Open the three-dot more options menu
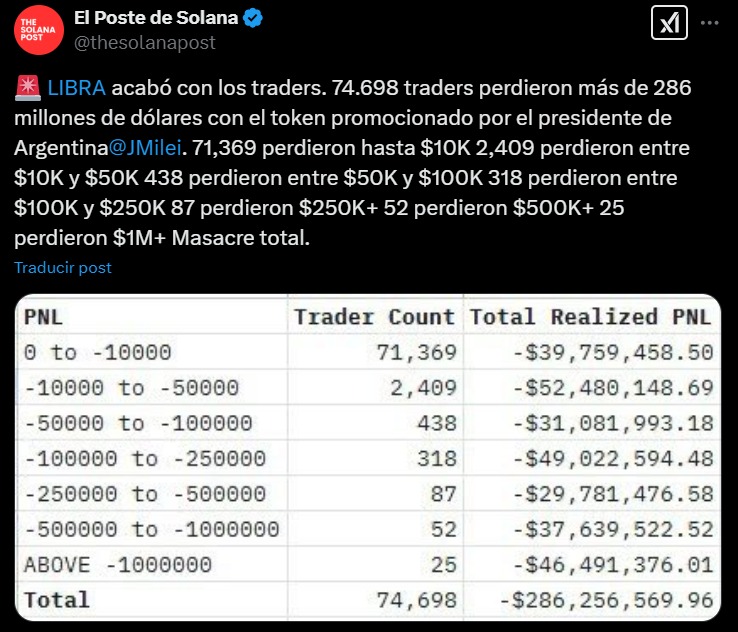738x632 pixels. pyautogui.click(x=710, y=23)
